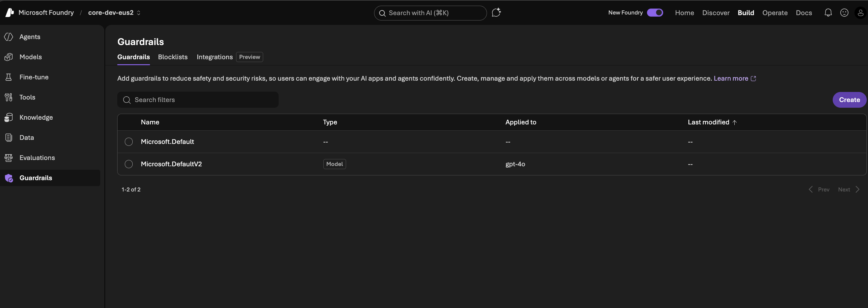Open Operate in top navigation
Viewport: 868px width, 308px height.
(x=775, y=13)
